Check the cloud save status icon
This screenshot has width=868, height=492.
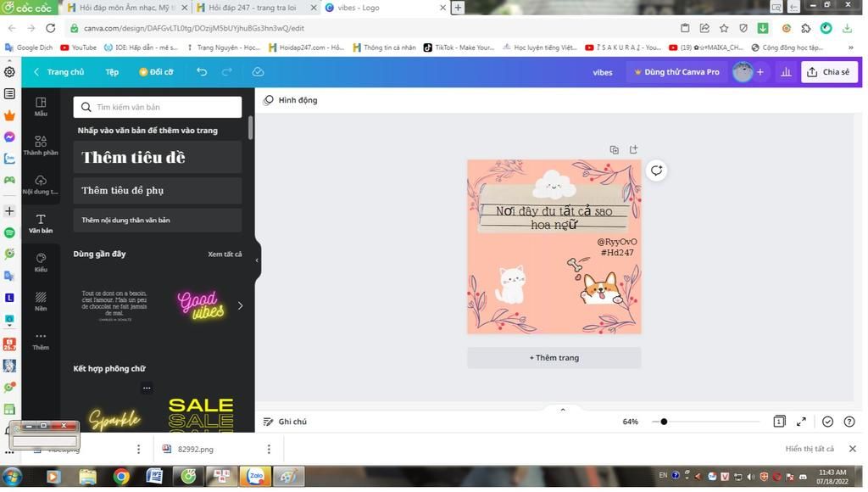[x=258, y=72]
